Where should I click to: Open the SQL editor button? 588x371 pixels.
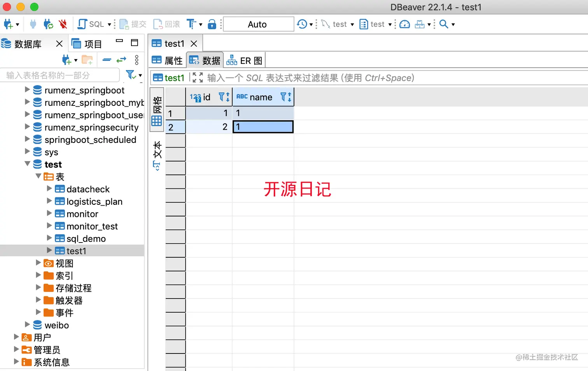(x=91, y=24)
